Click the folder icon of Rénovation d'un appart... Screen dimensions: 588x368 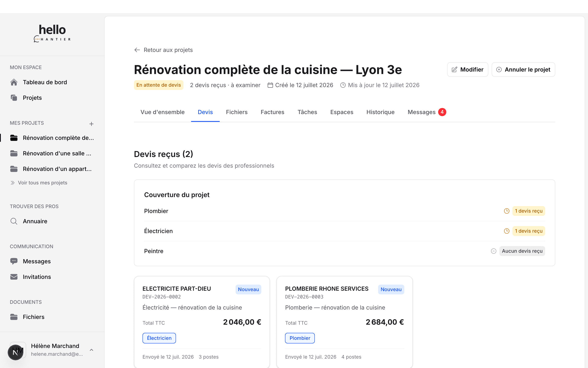(x=14, y=169)
